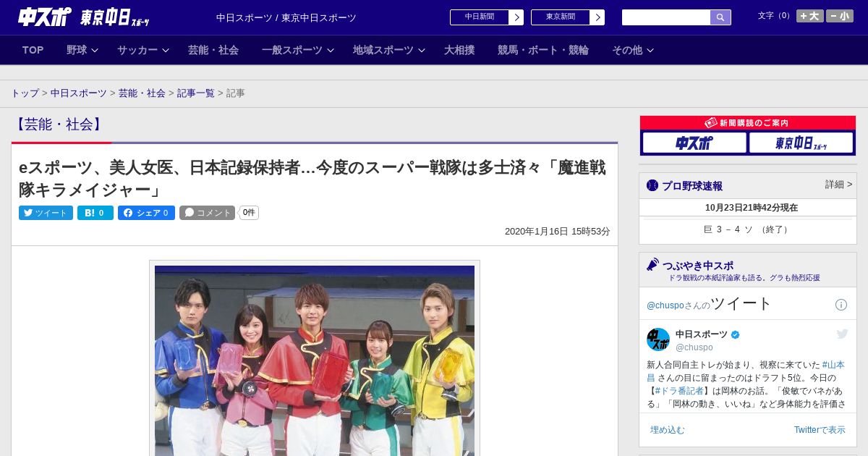Click the 【芸能・社会】 section heading
The width and height of the screenshot is (868, 456).
[x=59, y=124]
